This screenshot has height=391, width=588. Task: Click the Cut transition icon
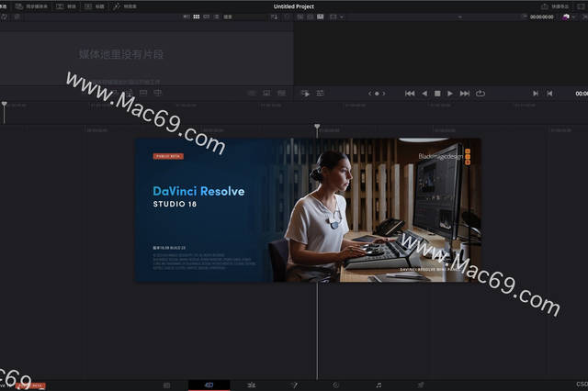pyautogui.click(x=252, y=93)
